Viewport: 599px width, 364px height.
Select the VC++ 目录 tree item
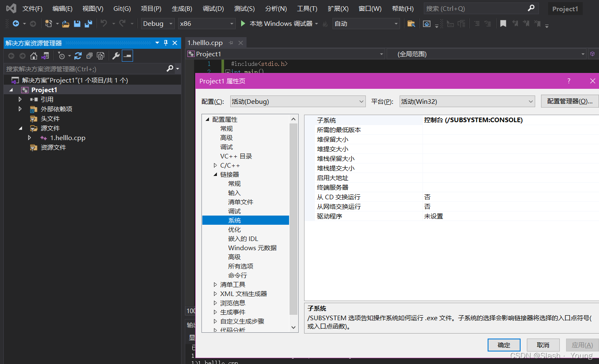236,156
